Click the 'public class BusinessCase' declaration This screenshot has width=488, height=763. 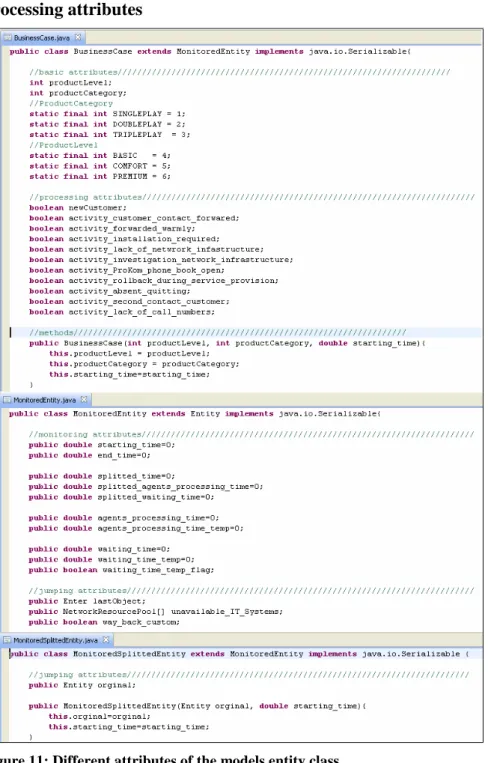210,52
